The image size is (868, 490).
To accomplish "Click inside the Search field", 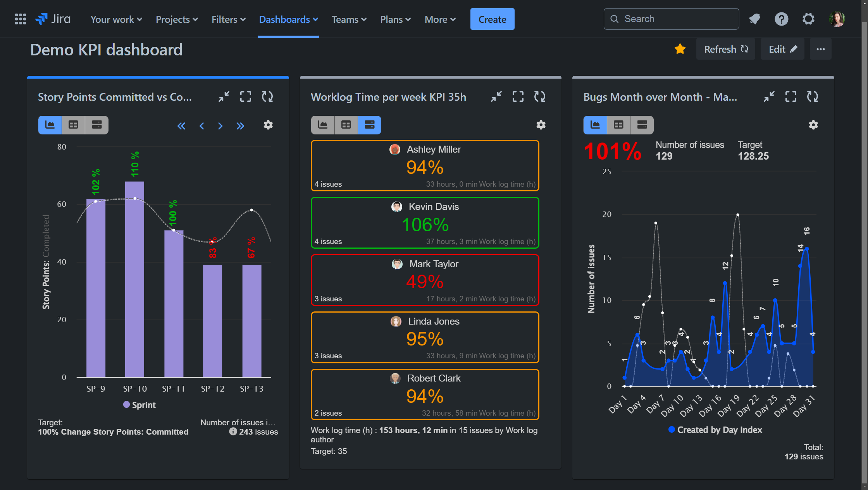I will coord(671,19).
